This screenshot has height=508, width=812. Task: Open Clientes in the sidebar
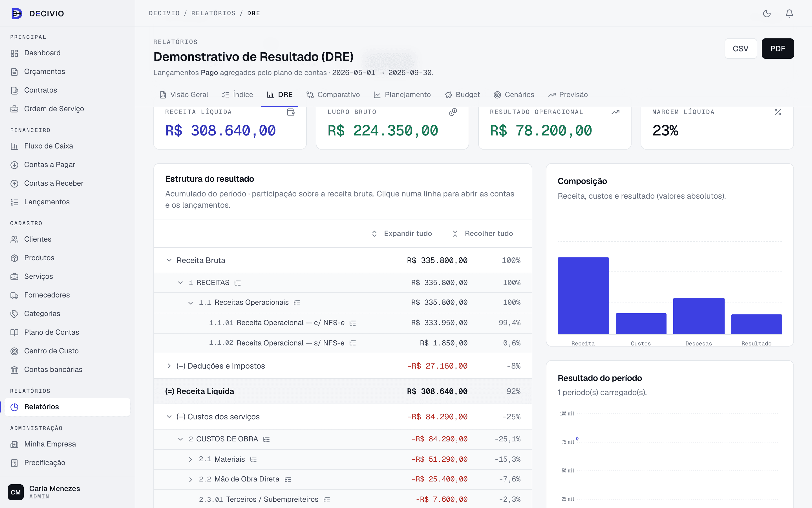pos(67,239)
